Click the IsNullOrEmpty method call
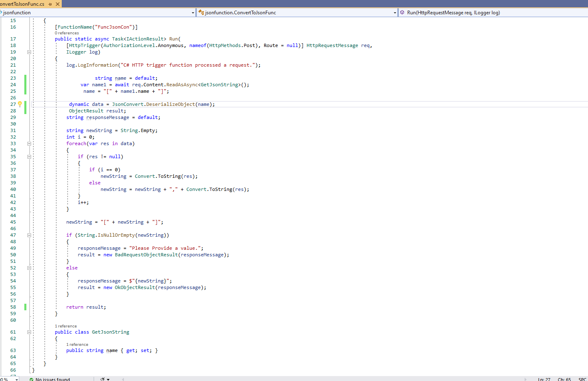588x381 pixels. (116, 235)
